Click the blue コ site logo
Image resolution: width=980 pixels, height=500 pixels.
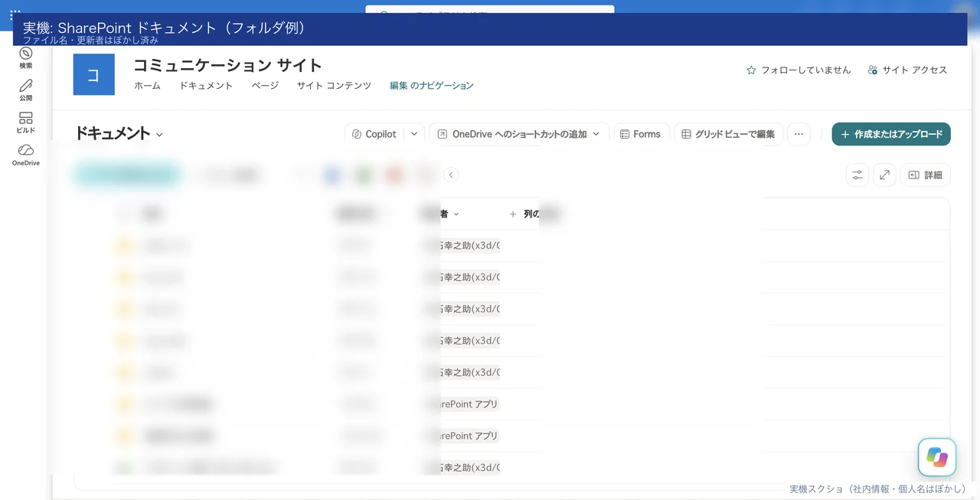coord(93,74)
